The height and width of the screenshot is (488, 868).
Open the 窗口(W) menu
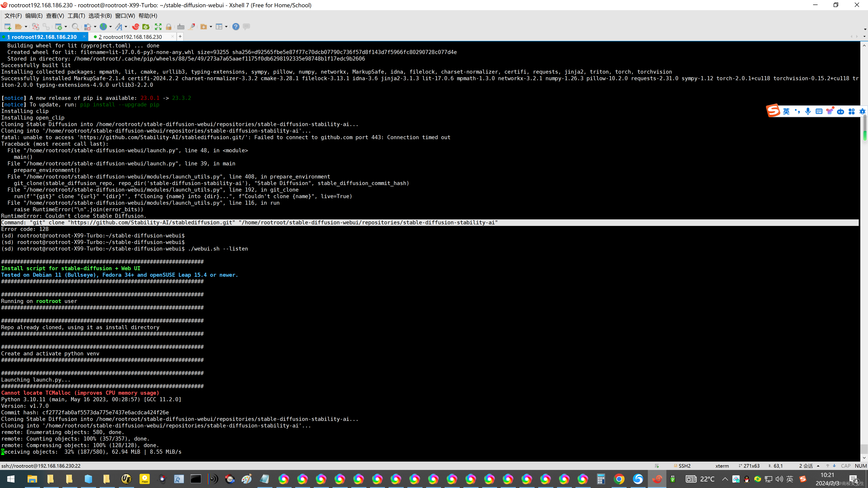(125, 16)
